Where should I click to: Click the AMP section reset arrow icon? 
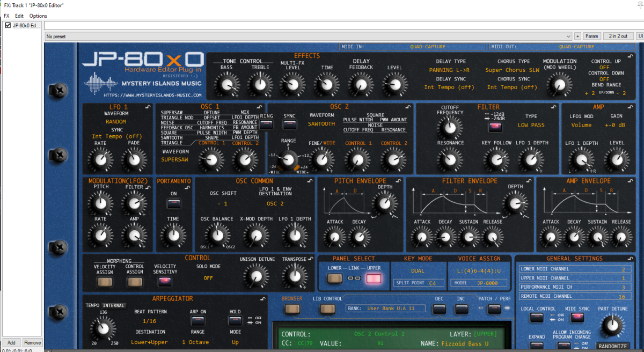coord(631,107)
